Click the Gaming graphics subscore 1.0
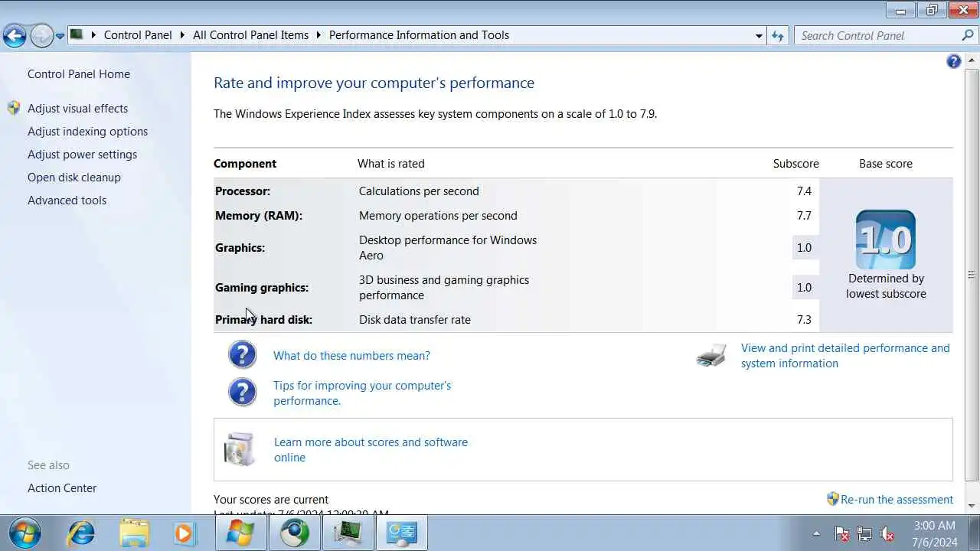 pos(804,288)
